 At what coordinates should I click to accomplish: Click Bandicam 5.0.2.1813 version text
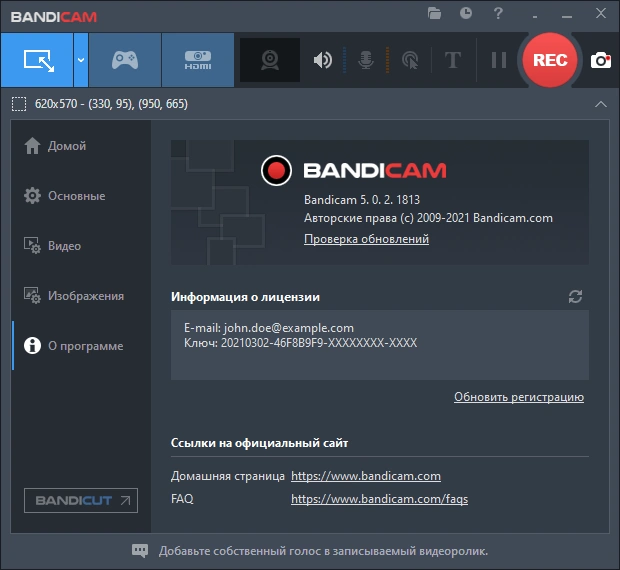(362, 200)
